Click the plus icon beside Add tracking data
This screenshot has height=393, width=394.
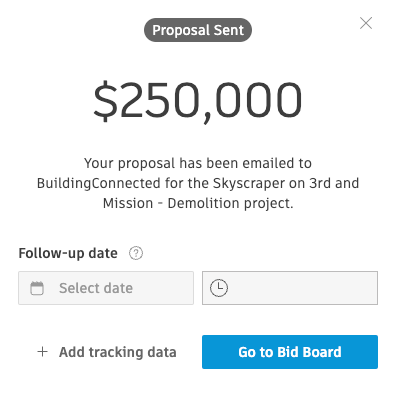click(42, 352)
